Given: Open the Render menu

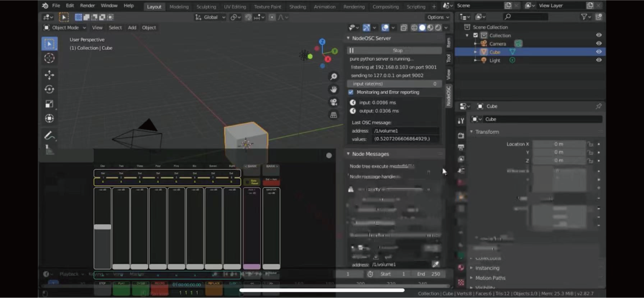Looking at the screenshot, I should (x=87, y=6).
